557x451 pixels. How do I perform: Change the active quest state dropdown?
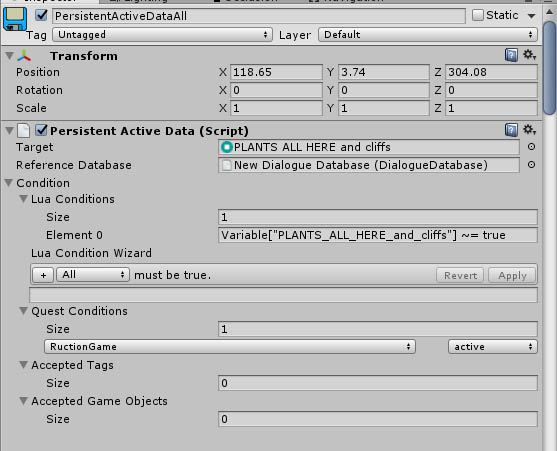tap(493, 347)
